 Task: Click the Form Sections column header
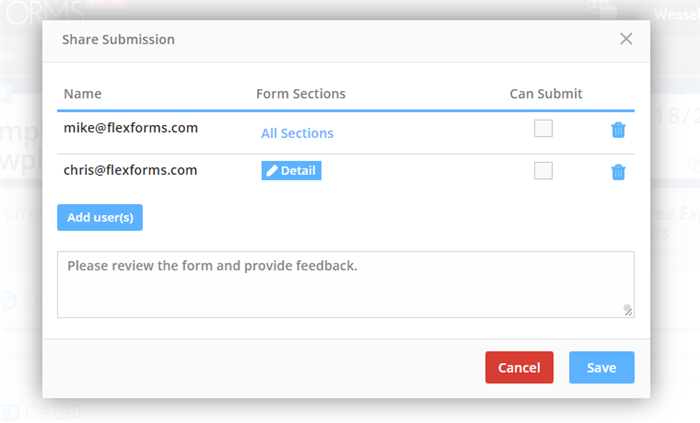301,94
